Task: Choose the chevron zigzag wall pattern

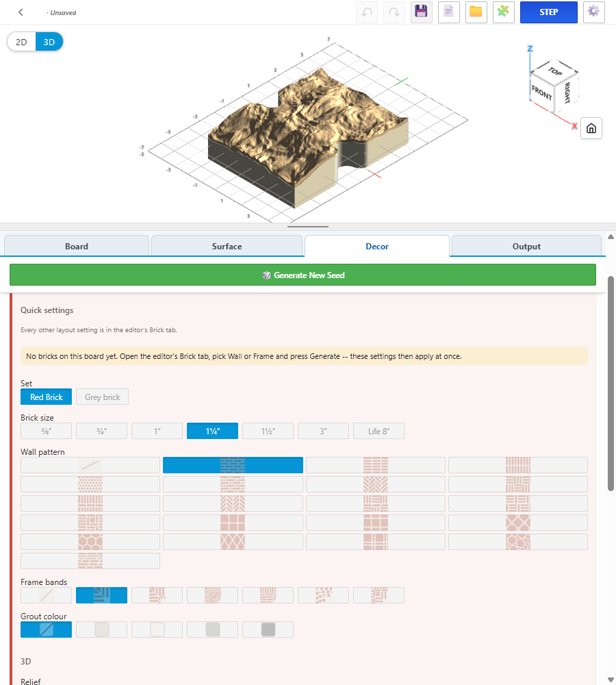Action: [x=233, y=503]
